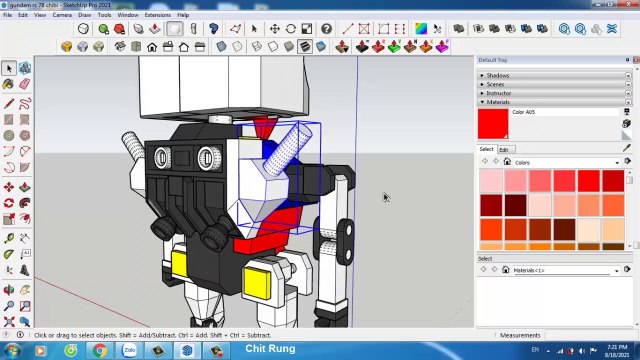Screen dimensions: 640x360
Task: Click the rainbow gradient color icon
Action: point(421,29)
